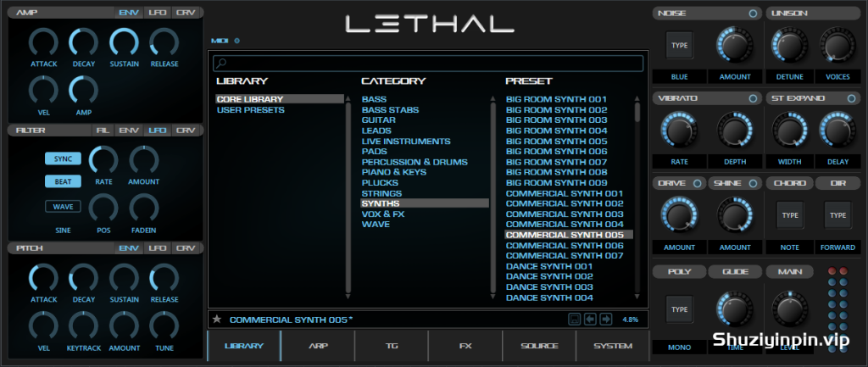Click the MONO mode value
Screen dimensions: 868x367
(679, 348)
